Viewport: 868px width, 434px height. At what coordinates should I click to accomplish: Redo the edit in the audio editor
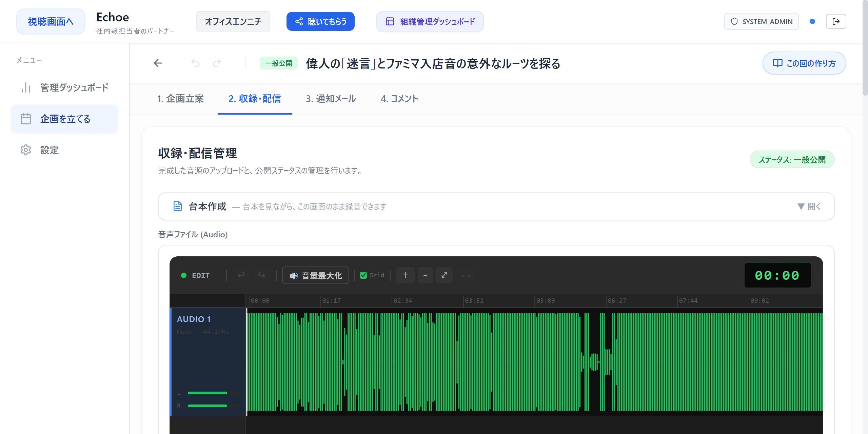pos(261,275)
